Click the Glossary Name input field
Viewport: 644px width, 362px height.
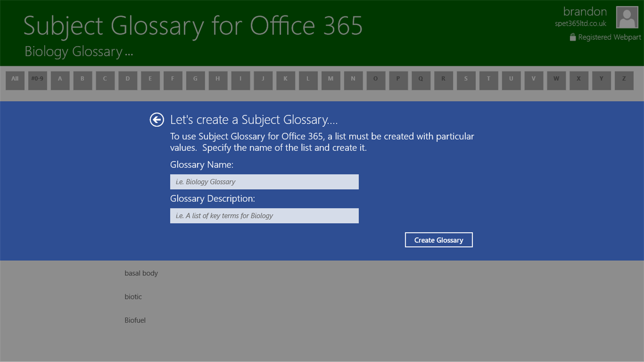(264, 182)
